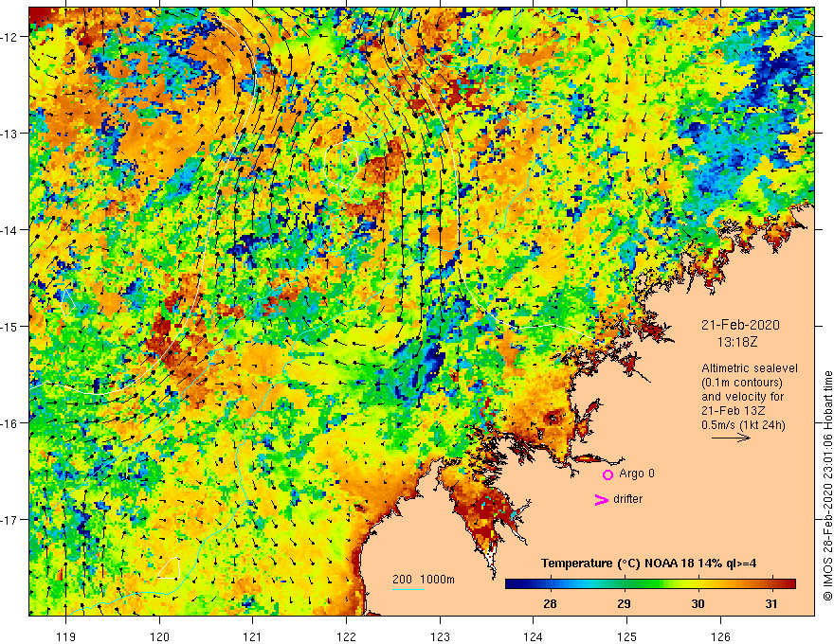Click the latitude axis label -15

9,326
